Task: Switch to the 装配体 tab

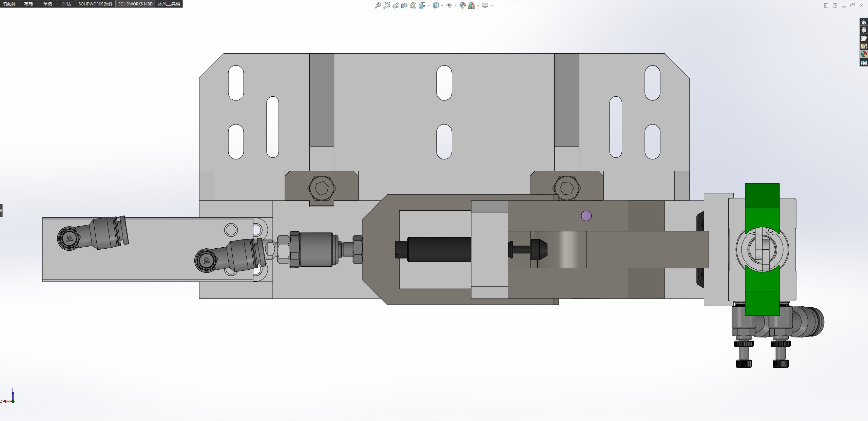Action: coord(9,4)
